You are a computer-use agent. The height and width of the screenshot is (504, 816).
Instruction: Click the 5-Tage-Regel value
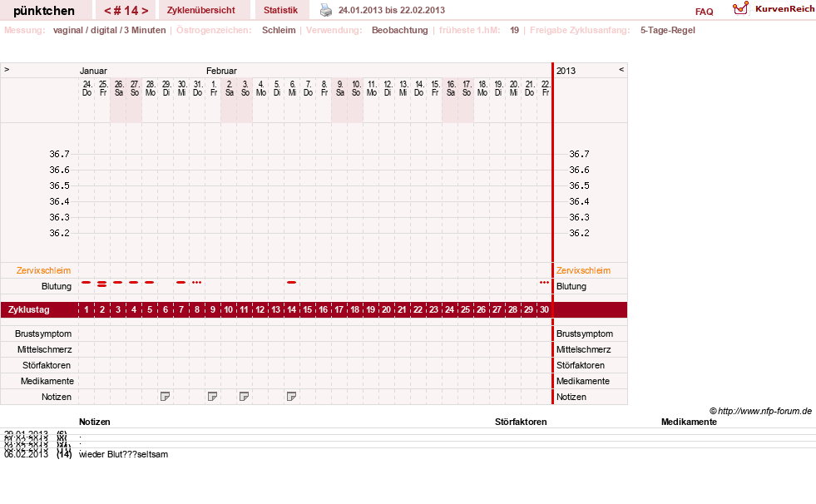(x=668, y=30)
